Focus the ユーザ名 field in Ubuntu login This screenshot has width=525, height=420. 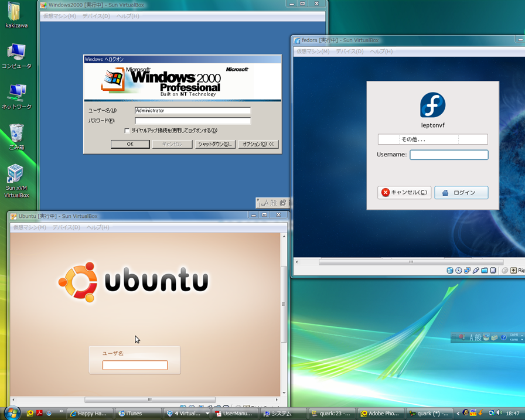point(135,365)
